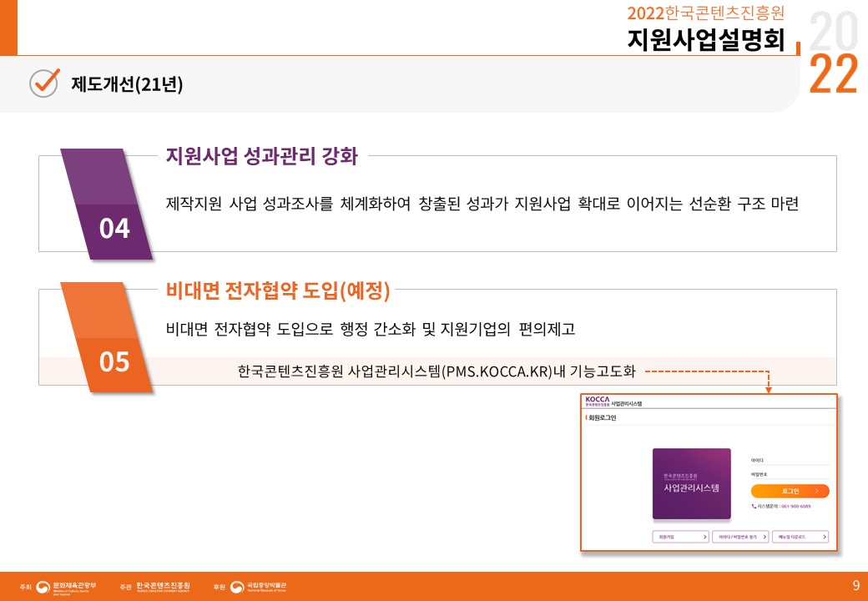Click the 비밀번호 password field
The height and width of the screenshot is (601, 868).
pos(790,474)
